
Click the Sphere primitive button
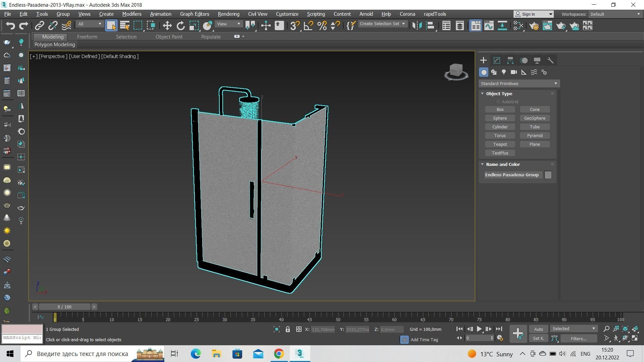click(500, 118)
